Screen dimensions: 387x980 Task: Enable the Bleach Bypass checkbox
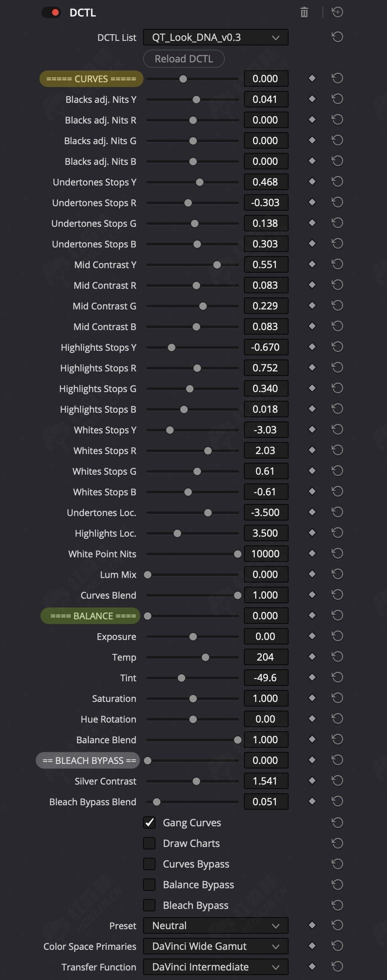click(x=149, y=905)
